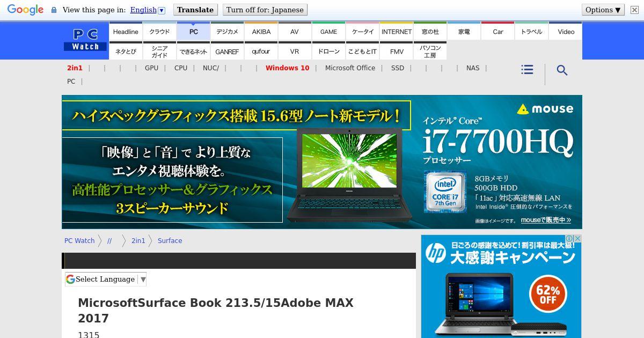Click the 2in1 topic link in red
This screenshot has width=644, height=338.
[x=75, y=68]
